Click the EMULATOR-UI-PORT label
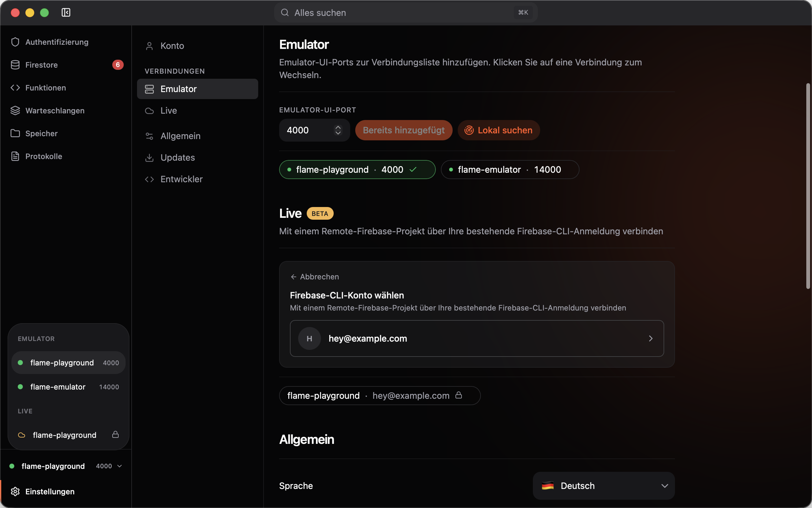 point(318,110)
